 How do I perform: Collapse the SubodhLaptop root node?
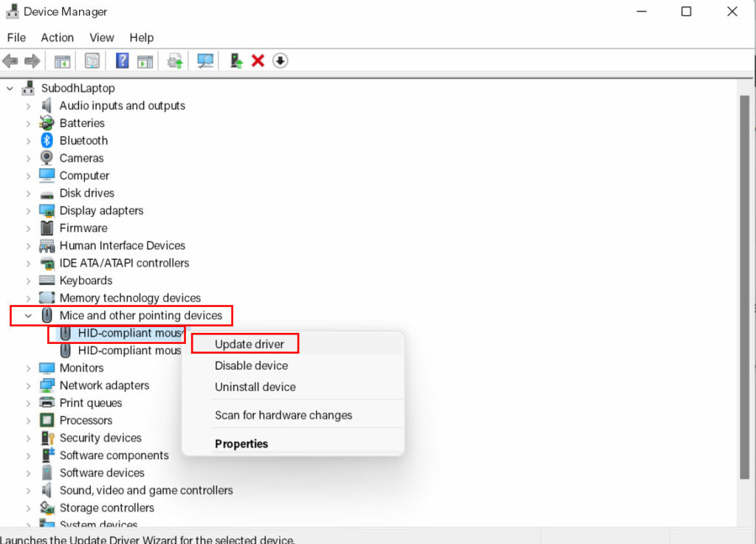(x=10, y=88)
